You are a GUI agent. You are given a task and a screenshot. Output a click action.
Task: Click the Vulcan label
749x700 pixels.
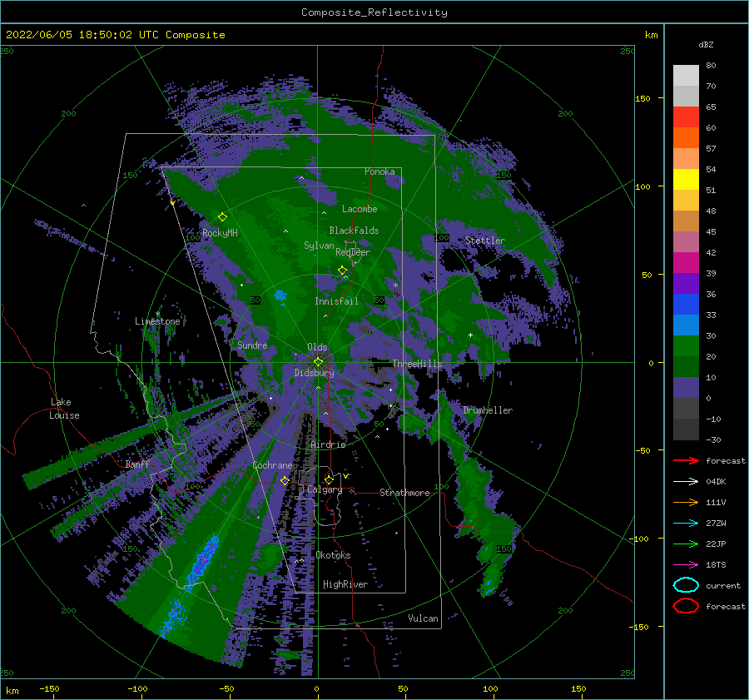point(423,618)
